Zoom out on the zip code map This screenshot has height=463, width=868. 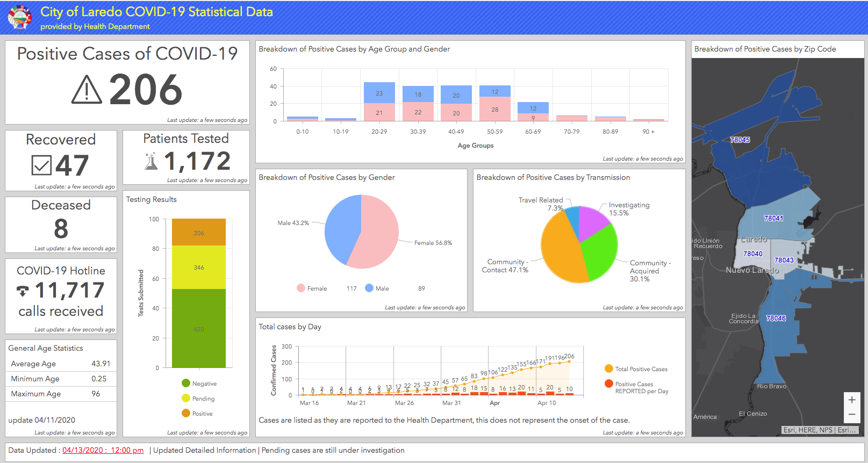(851, 414)
